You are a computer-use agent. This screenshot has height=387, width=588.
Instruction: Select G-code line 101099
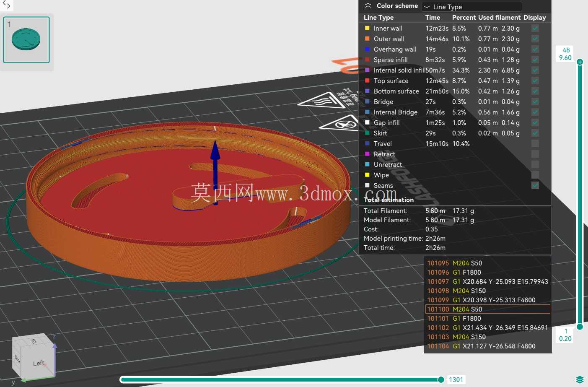(488, 300)
